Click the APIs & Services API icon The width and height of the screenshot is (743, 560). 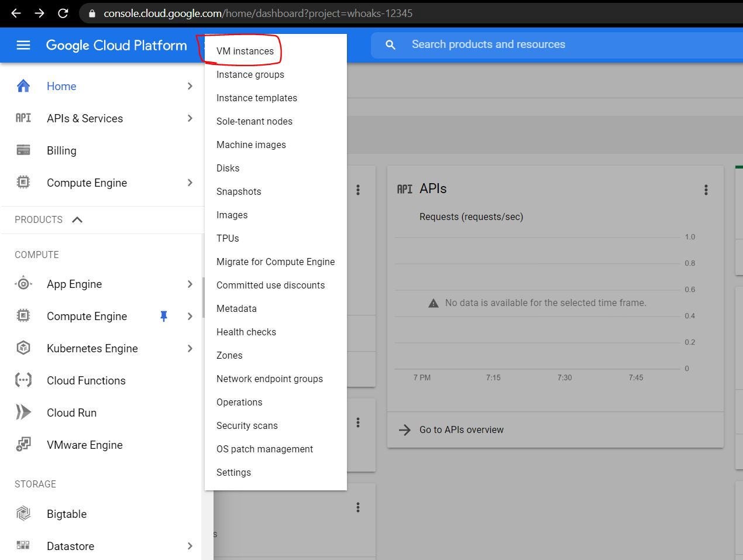tap(23, 118)
